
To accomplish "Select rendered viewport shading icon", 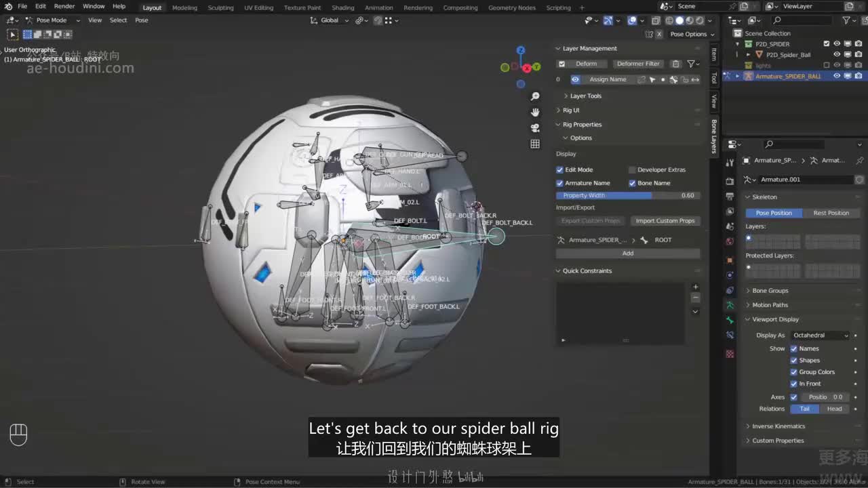I will (699, 20).
